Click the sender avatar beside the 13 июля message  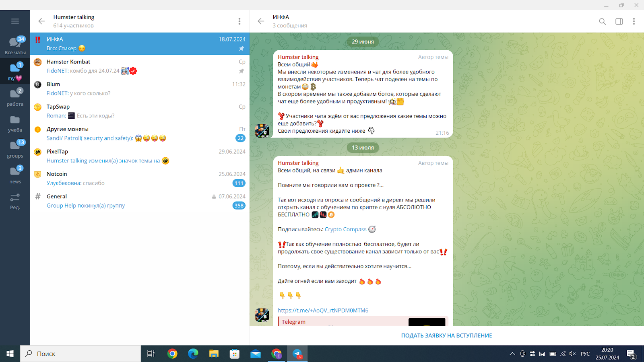[262, 315]
